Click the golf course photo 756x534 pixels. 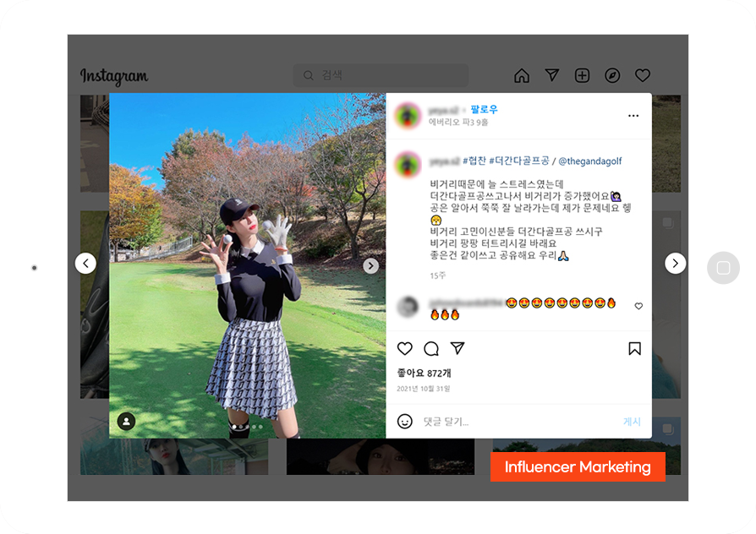coord(247,265)
